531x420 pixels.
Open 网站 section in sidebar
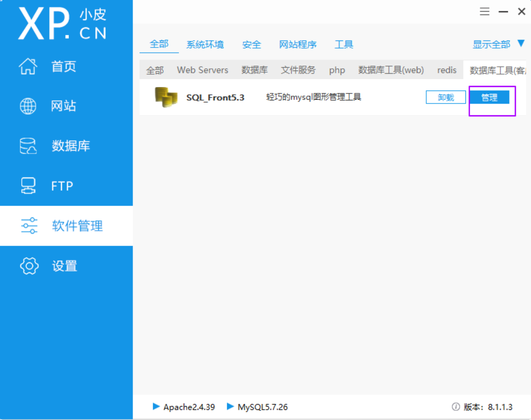pyautogui.click(x=64, y=106)
